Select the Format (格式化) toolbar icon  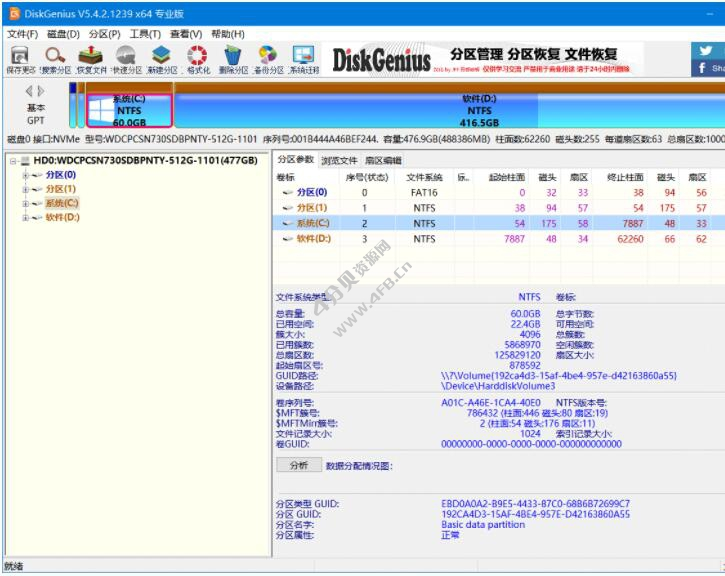coord(198,58)
